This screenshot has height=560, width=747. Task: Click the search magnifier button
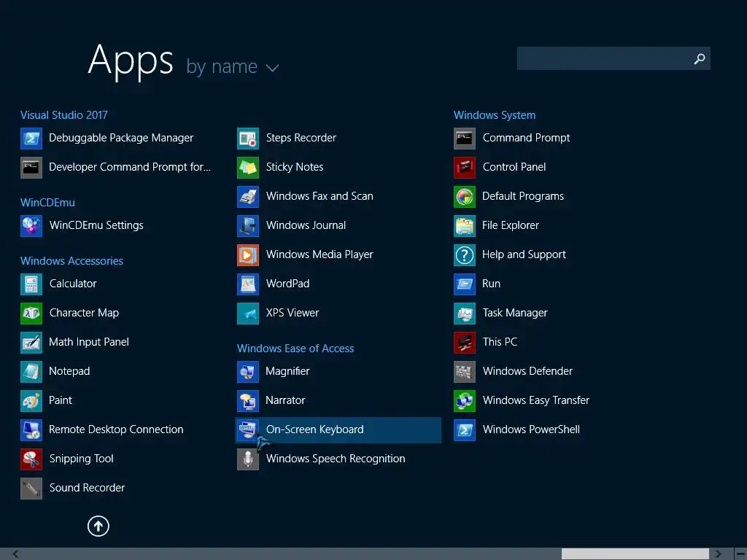click(700, 58)
